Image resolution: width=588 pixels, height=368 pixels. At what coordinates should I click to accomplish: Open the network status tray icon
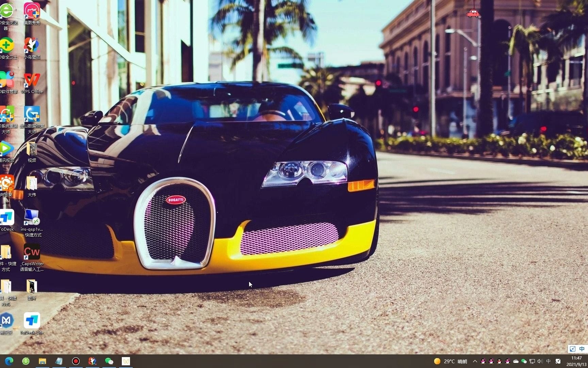pyautogui.click(x=532, y=361)
